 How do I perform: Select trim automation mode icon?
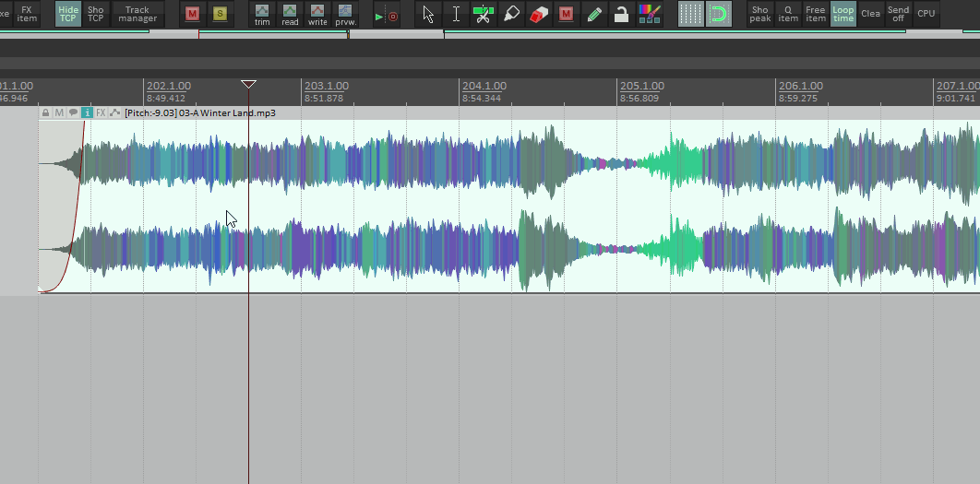tap(262, 14)
